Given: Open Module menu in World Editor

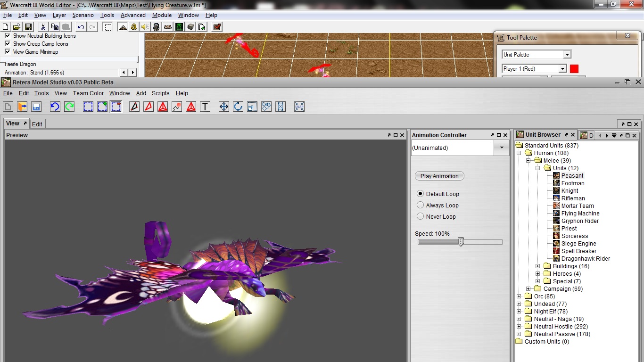Looking at the screenshot, I should pos(162,15).
